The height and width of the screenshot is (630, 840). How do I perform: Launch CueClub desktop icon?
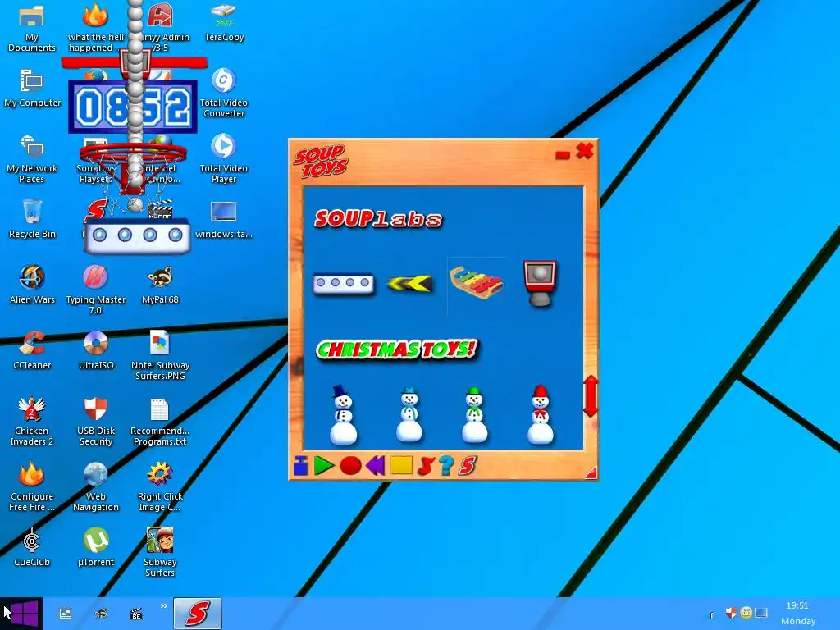[x=32, y=547]
